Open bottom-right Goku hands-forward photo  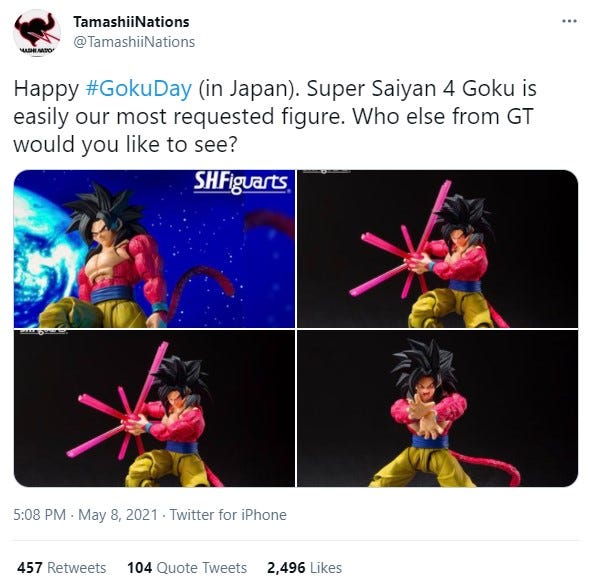438,408
